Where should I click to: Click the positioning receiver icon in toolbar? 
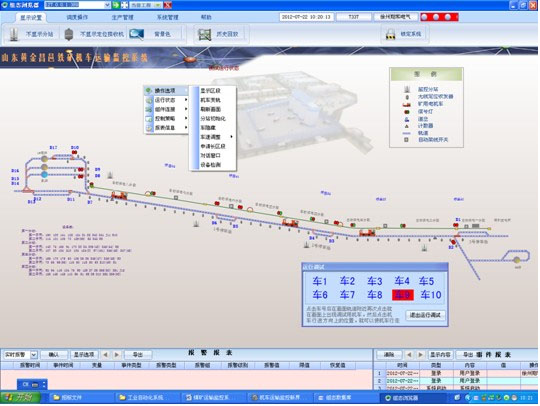point(69,34)
